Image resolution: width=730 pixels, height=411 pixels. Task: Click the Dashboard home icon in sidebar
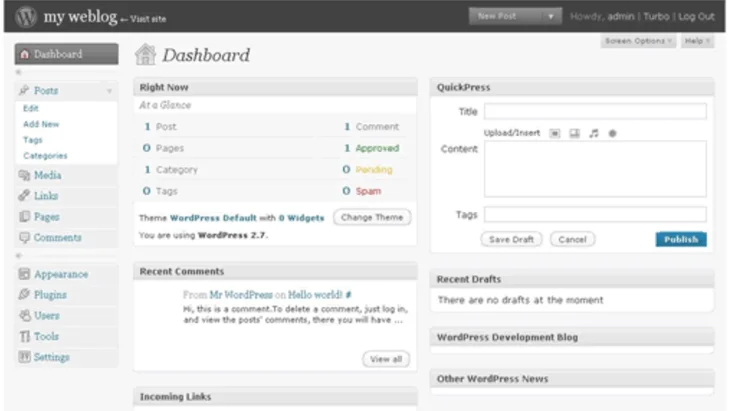pyautogui.click(x=25, y=54)
